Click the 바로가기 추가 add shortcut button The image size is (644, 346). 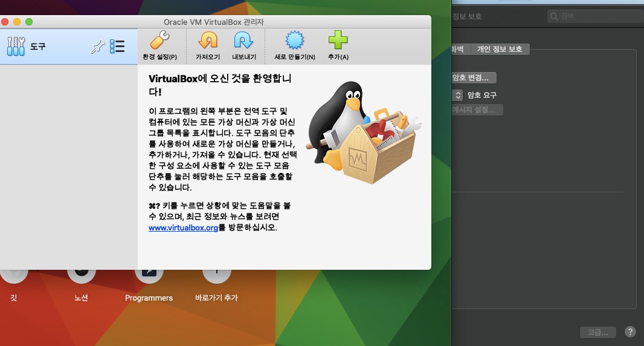(x=216, y=284)
